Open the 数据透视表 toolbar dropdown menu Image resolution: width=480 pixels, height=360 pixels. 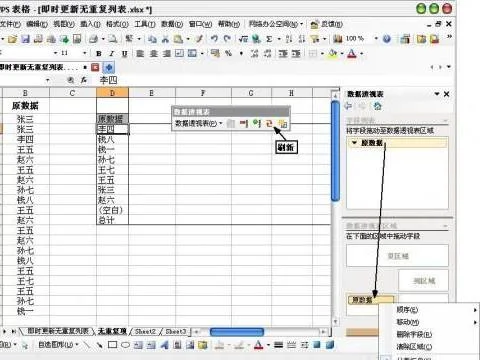pyautogui.click(x=198, y=124)
